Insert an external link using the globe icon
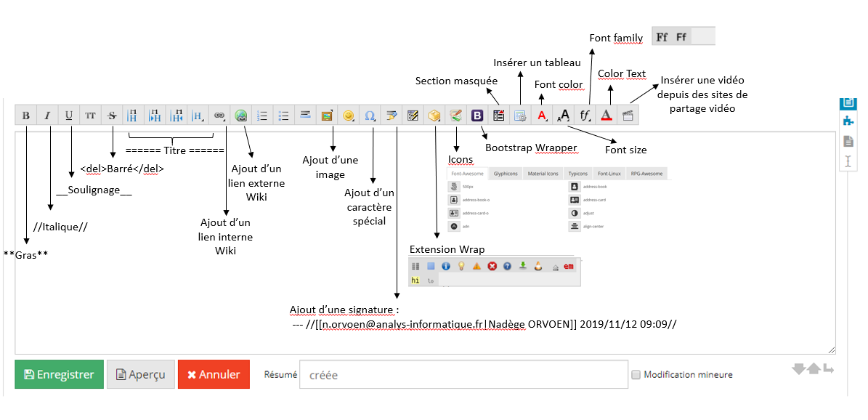The height and width of the screenshot is (420, 868). pos(241,115)
